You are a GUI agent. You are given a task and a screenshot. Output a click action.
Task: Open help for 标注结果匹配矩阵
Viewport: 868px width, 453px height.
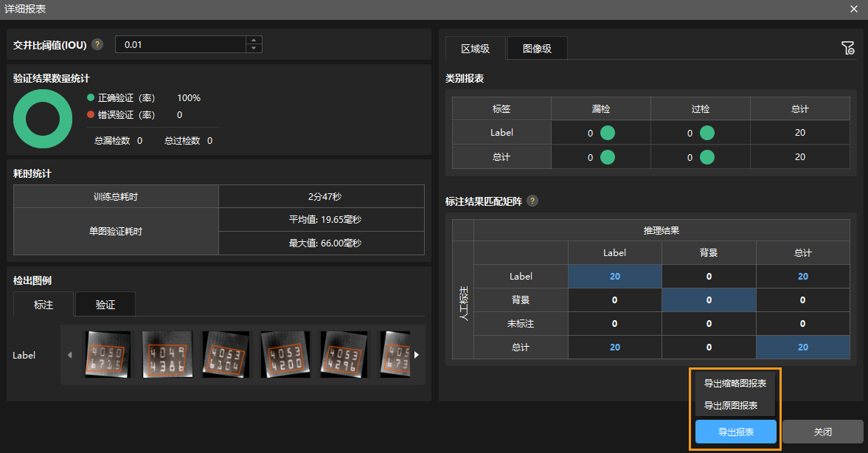(x=532, y=201)
